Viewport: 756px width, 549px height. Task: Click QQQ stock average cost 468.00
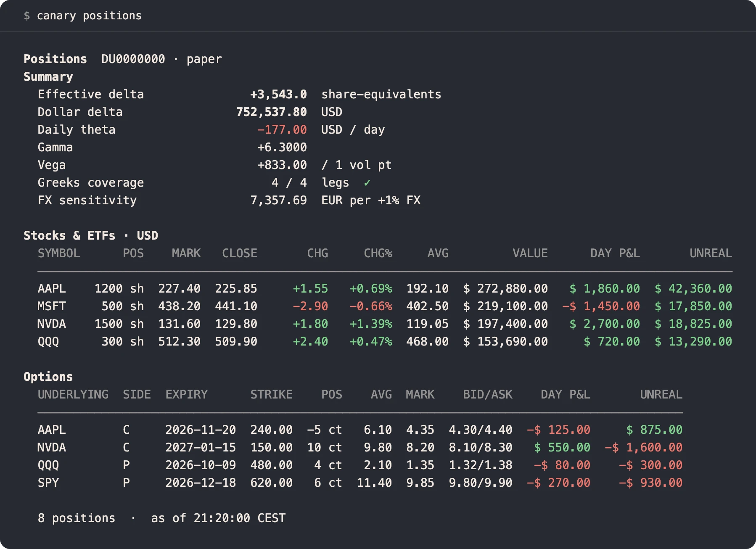click(x=428, y=341)
